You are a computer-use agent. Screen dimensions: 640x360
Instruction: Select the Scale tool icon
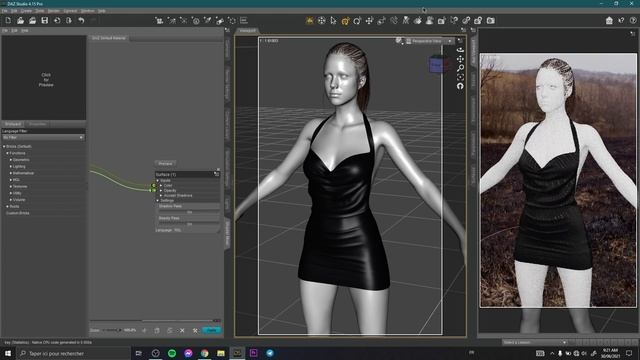[382, 20]
